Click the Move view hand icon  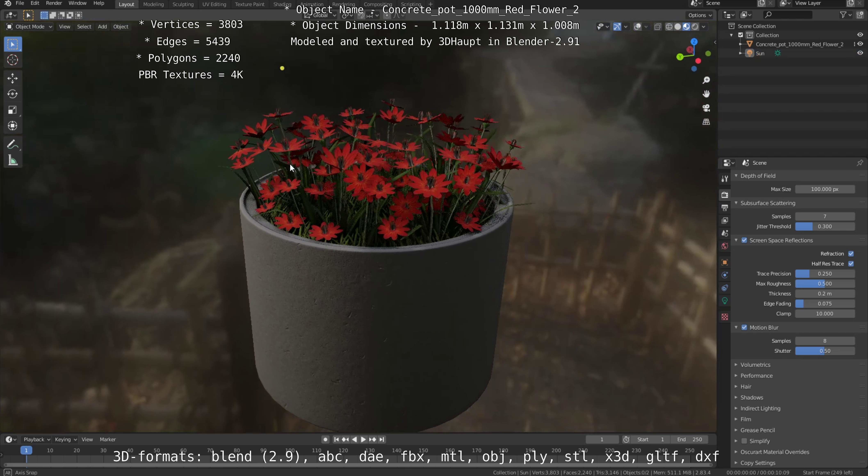[706, 94]
